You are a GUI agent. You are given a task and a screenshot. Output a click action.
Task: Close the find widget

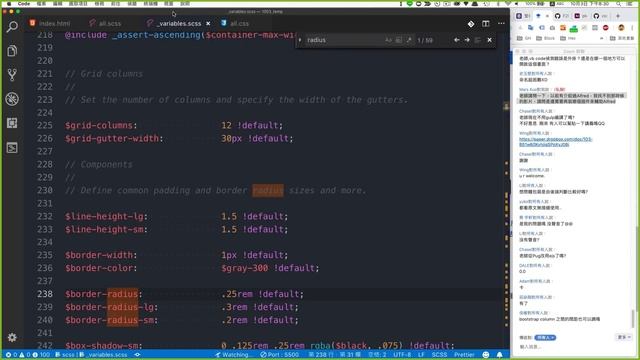(489, 40)
